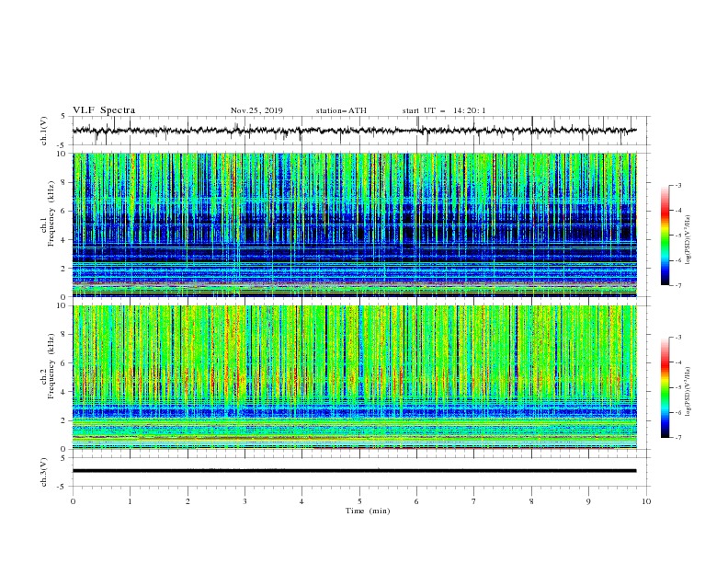
Task: Click the ch.2 spectrogram color bar
Action: [665, 387]
